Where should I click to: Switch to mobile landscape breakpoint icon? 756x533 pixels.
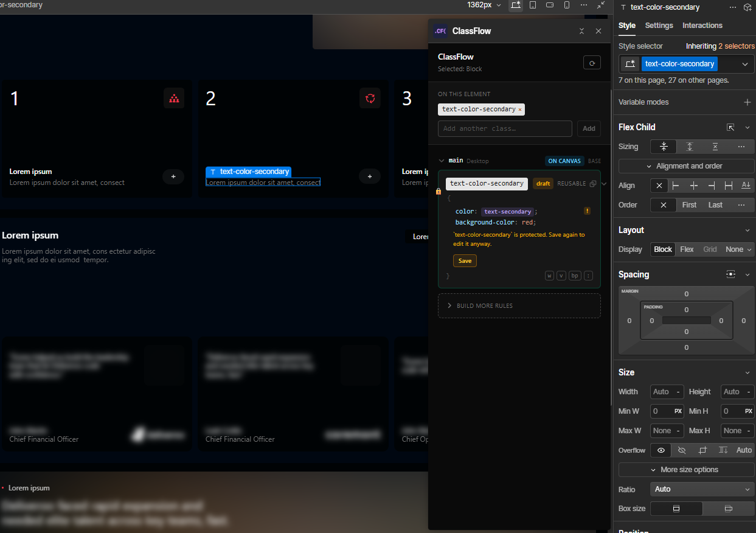(550, 5)
